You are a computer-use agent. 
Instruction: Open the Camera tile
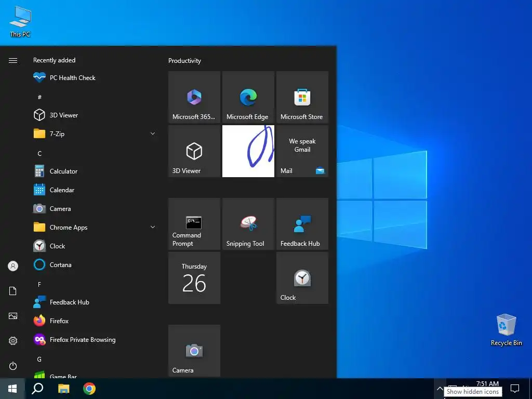[x=194, y=351]
